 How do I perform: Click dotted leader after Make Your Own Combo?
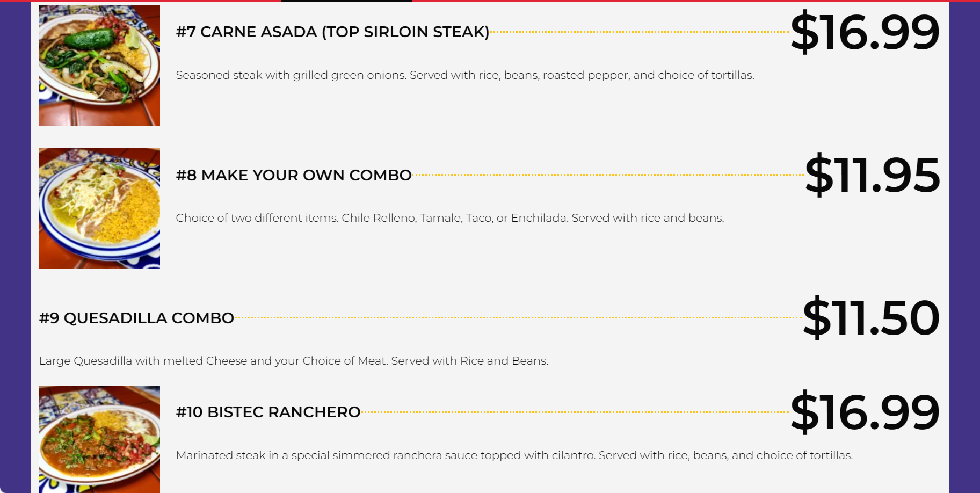coord(607,175)
